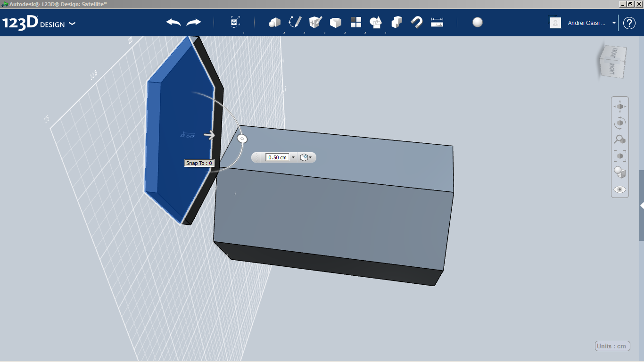Open the dropdown arrow beside 0.50 cm
Screen dimensions: 644x362
pos(293,157)
